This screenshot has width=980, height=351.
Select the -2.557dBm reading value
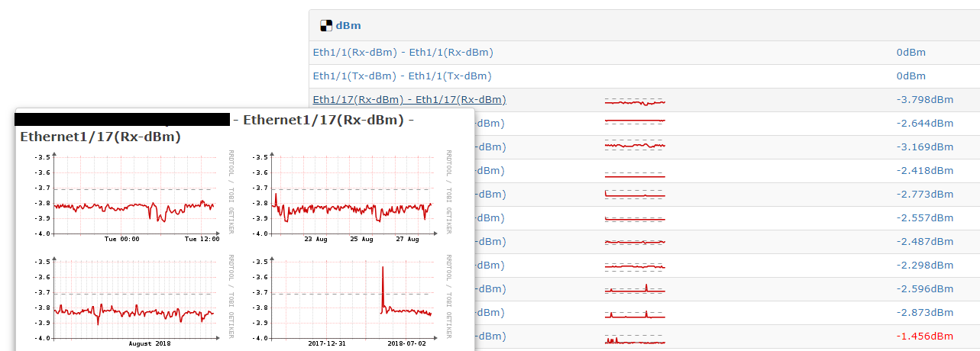tap(924, 218)
